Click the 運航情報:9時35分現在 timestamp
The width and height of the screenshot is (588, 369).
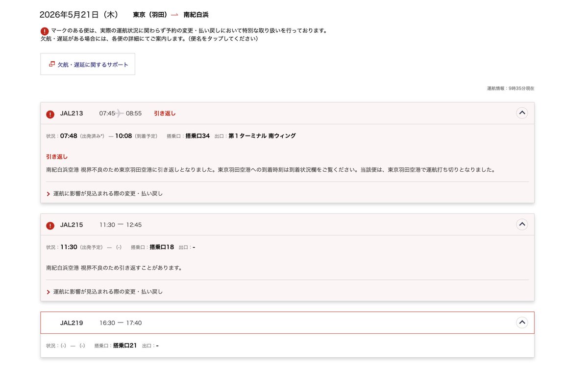point(511,89)
